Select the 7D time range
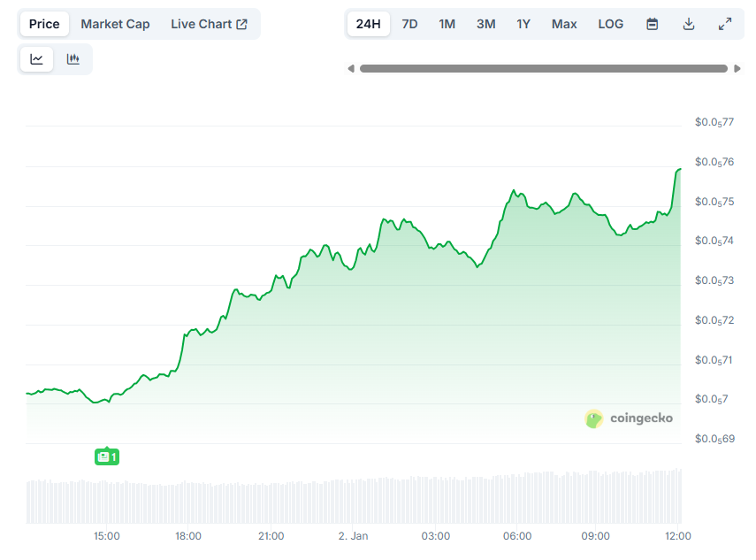Image resolution: width=756 pixels, height=560 pixels. (409, 24)
